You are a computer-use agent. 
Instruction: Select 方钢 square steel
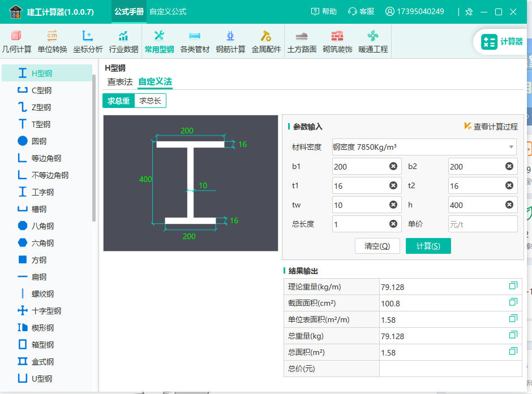[x=47, y=259]
